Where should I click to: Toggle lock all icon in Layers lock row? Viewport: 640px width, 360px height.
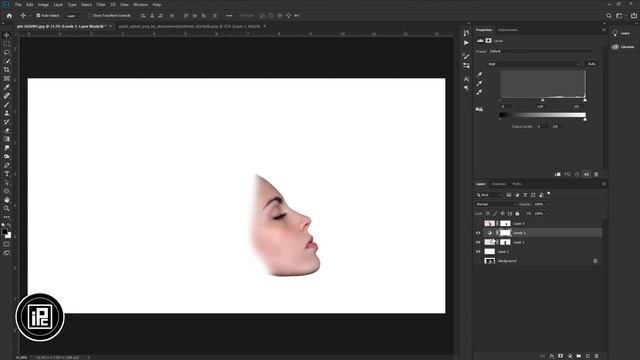(x=517, y=213)
